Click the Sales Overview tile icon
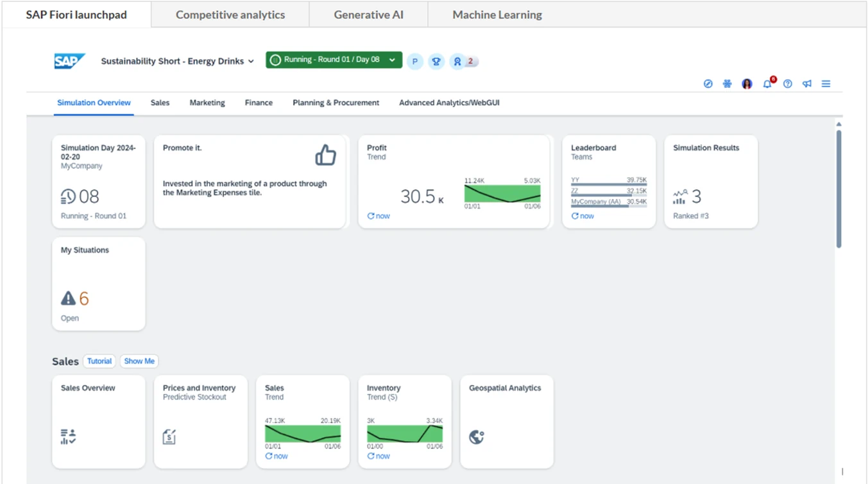This screenshot has width=868, height=484. point(68,437)
